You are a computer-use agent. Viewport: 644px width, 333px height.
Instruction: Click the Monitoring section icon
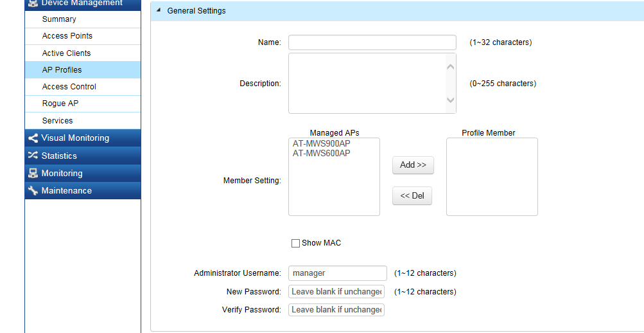point(33,174)
